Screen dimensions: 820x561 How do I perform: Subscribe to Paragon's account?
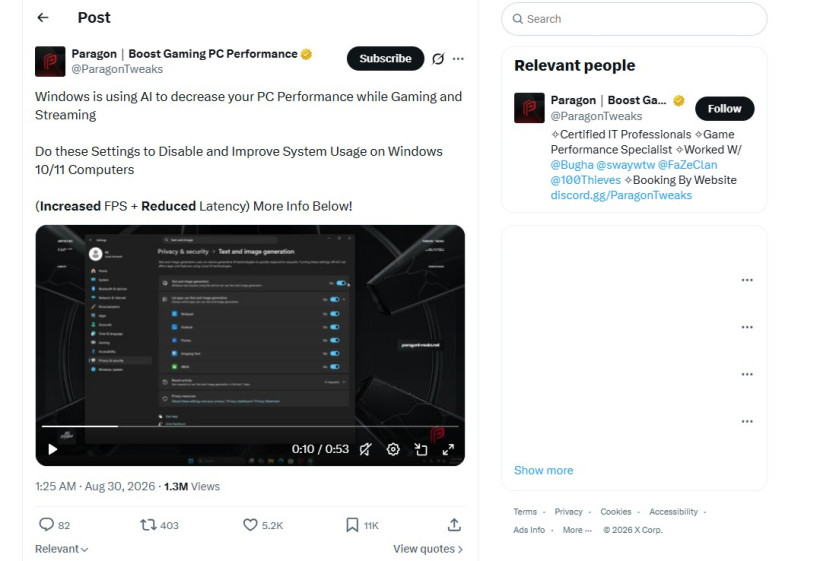point(385,59)
